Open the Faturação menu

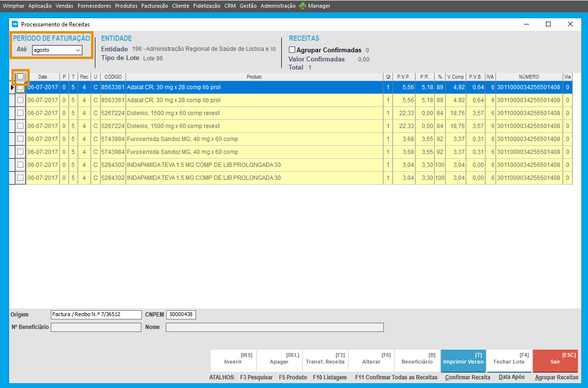154,6
